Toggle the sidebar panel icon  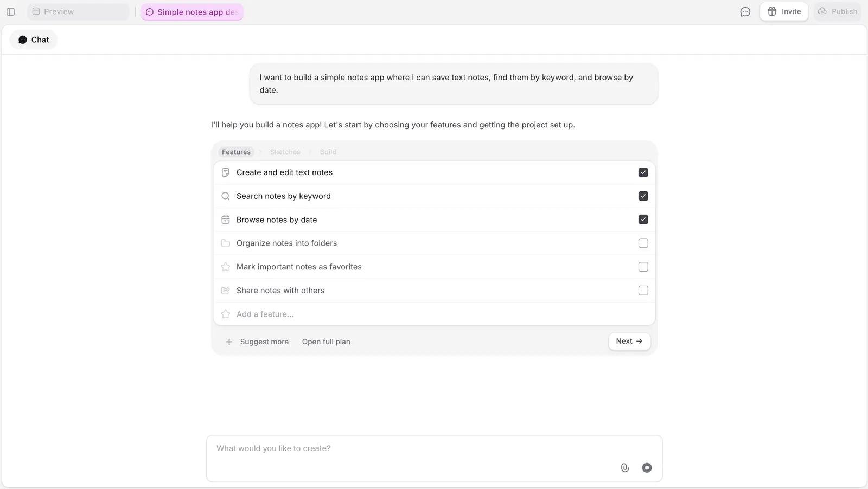(10, 11)
